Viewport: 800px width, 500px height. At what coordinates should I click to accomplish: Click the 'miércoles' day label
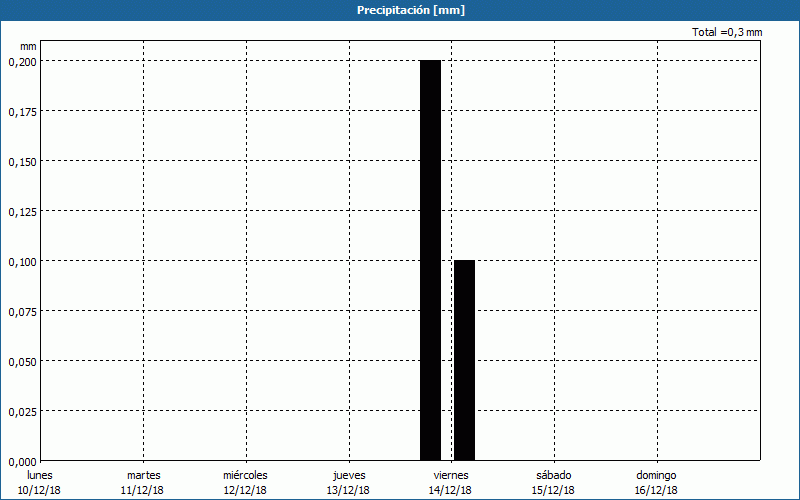(245, 475)
